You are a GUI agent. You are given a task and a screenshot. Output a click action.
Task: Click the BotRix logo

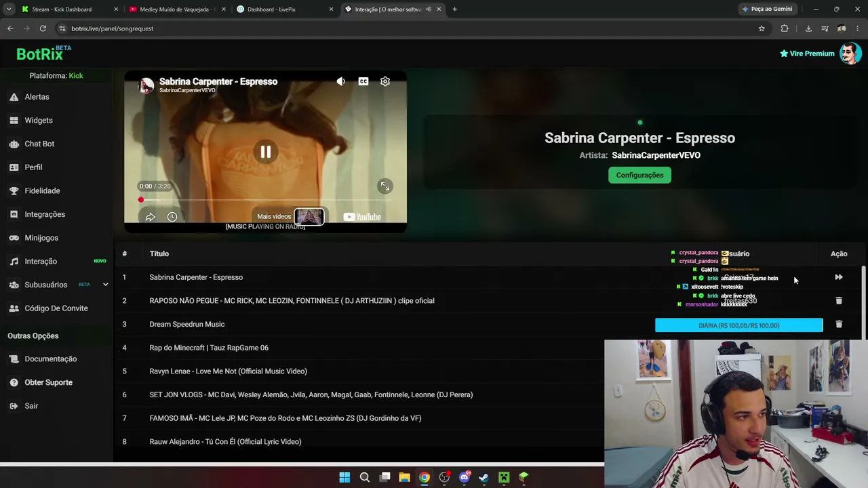[43, 53]
